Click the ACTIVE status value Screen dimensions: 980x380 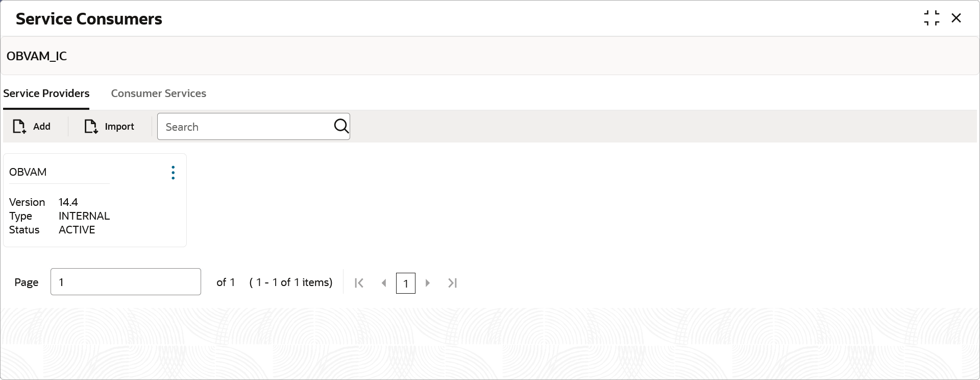[x=77, y=230]
